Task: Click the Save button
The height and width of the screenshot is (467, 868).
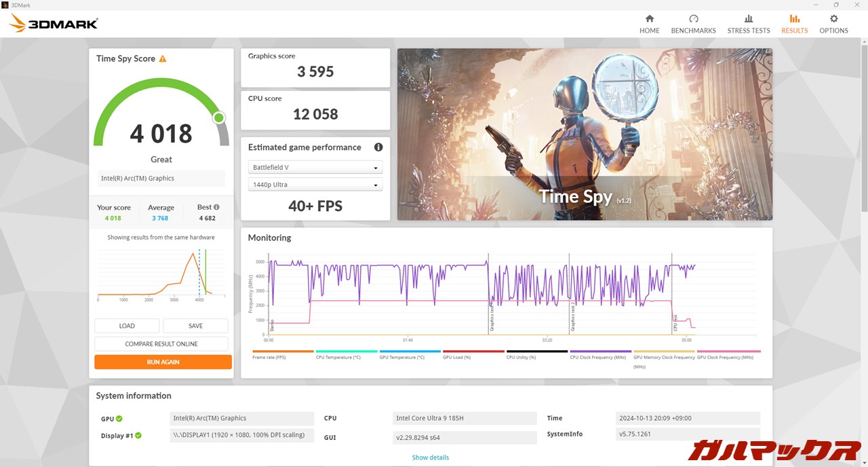Action: (195, 326)
